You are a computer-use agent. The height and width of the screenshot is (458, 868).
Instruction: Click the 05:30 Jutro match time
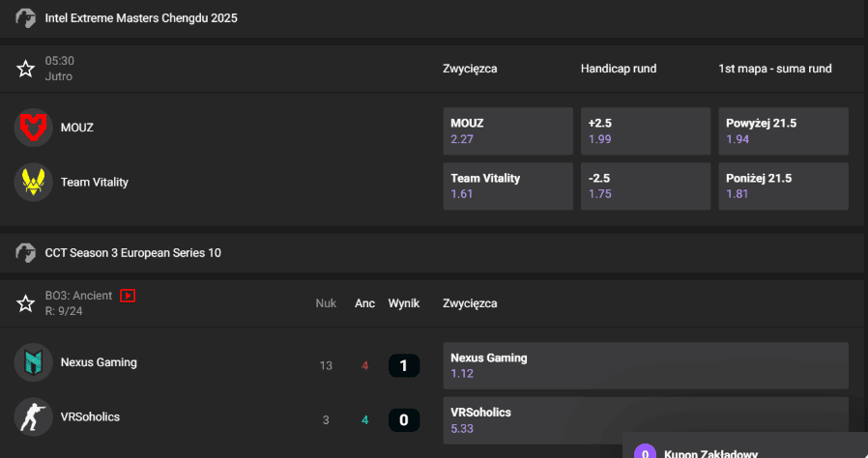pos(59,69)
